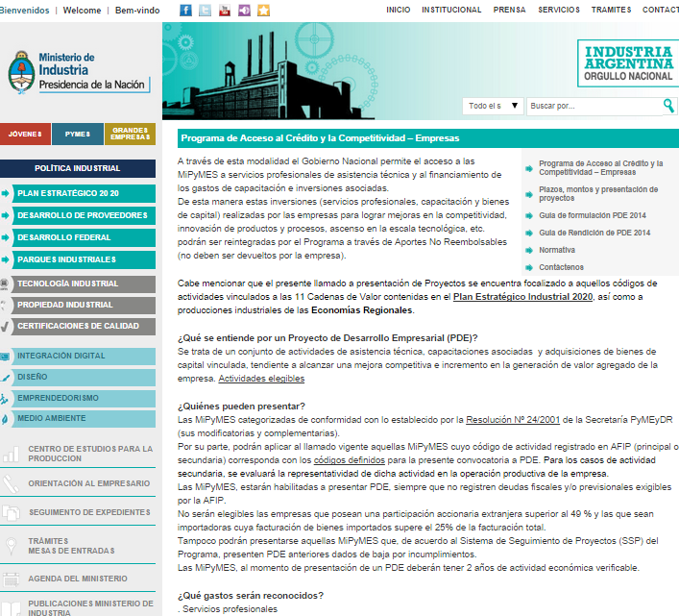Click the bar chart icon for Centro de Estudios
The height and width of the screenshot is (616, 679).
11,454
